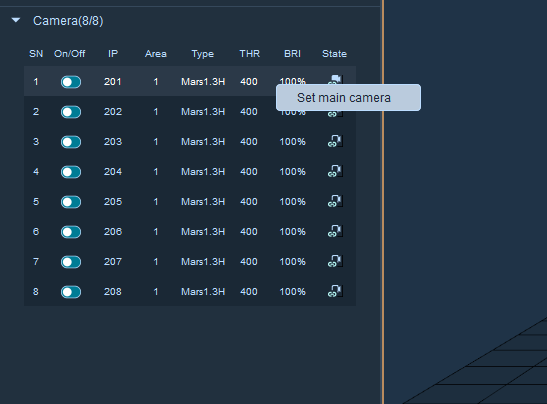Click the state icon for camera 8
Viewport: 547px width, 404px height.
pos(335,291)
